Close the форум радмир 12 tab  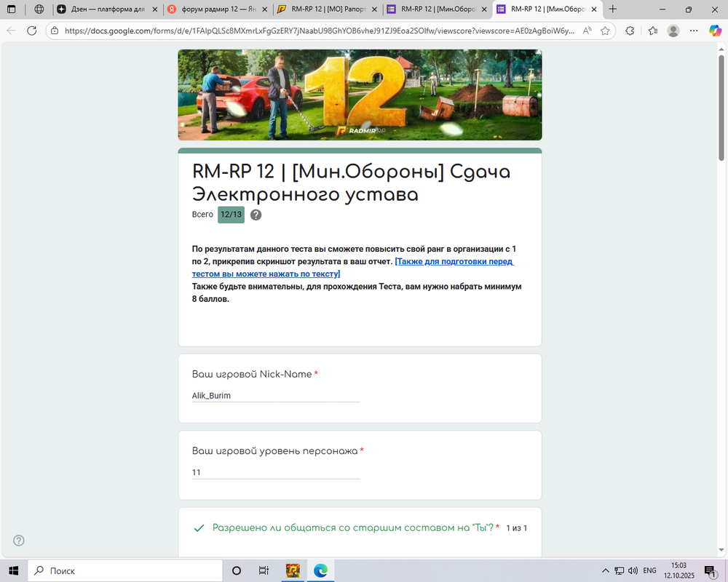point(265,9)
